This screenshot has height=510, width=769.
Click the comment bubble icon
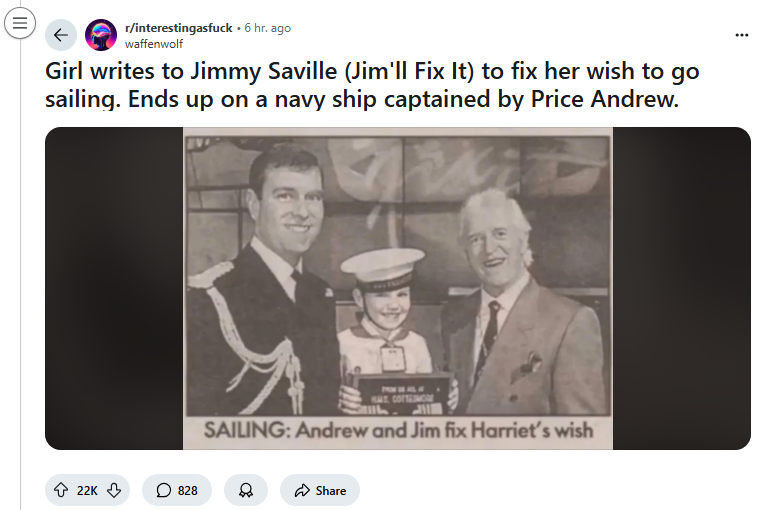pos(164,490)
